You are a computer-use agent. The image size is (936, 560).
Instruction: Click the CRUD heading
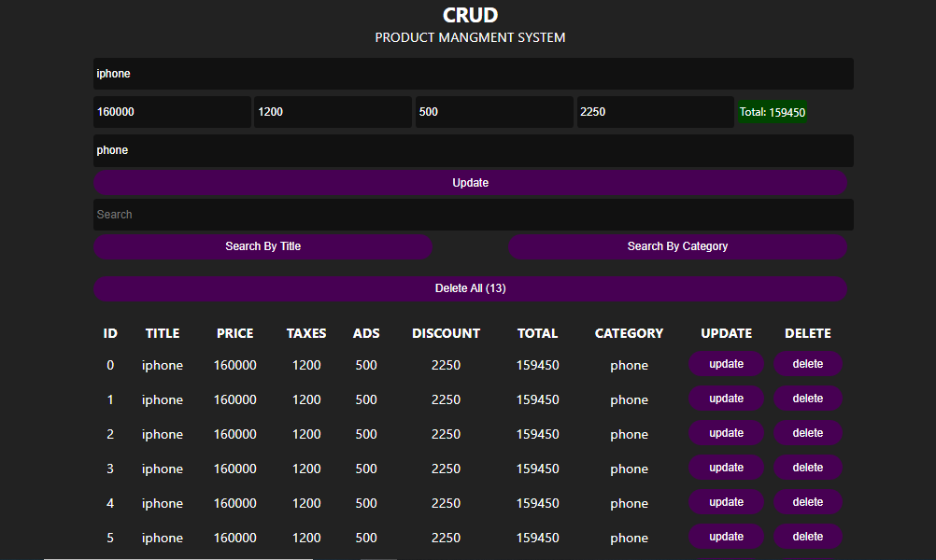coord(471,15)
